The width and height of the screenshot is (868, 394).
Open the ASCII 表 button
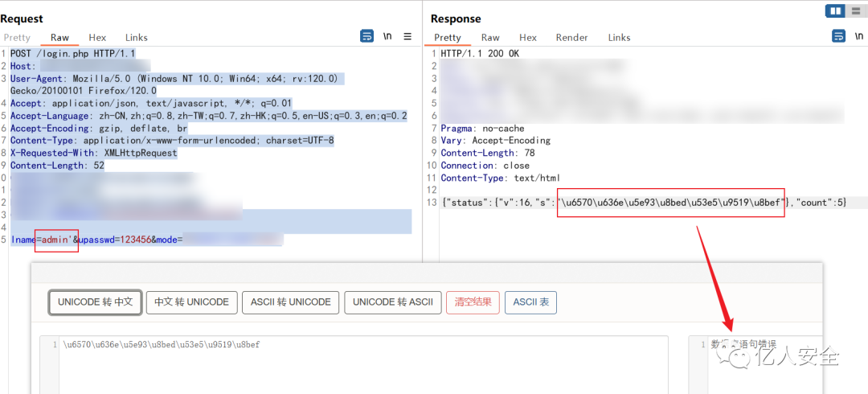[x=531, y=302]
